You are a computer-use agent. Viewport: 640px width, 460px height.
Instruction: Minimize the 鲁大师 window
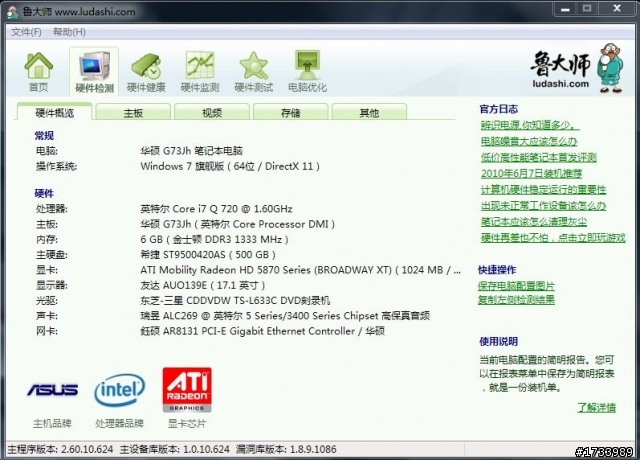pos(565,9)
